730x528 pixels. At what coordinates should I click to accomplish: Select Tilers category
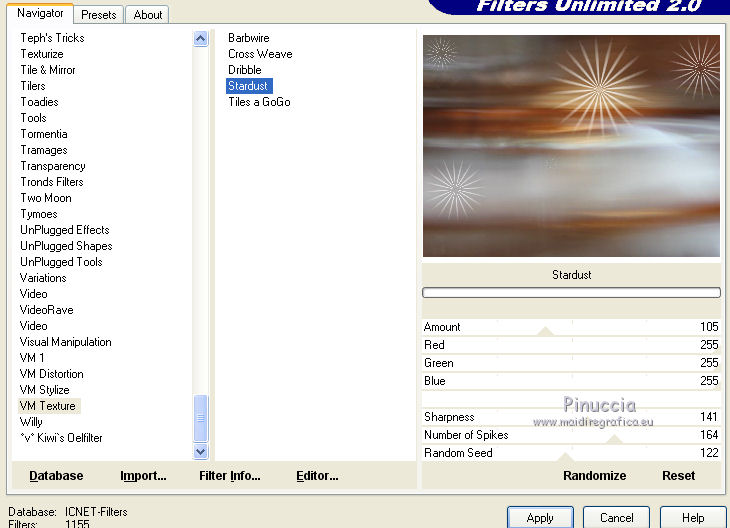(x=33, y=86)
